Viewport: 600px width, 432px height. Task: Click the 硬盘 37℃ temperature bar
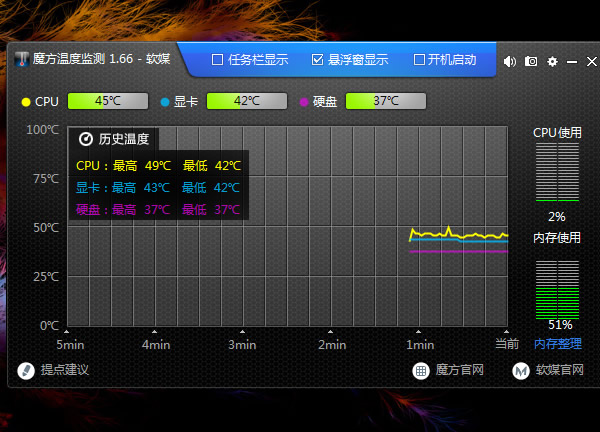[385, 101]
